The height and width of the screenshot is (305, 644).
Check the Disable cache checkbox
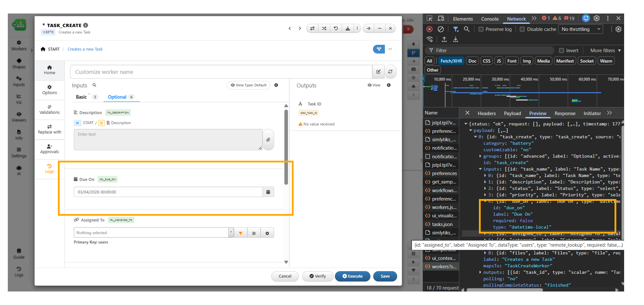click(522, 30)
